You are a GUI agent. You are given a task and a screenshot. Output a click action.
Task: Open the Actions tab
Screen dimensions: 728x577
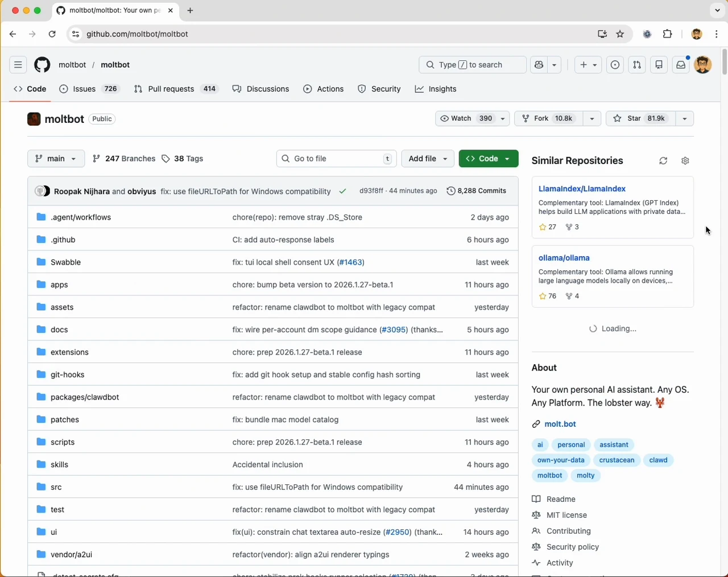click(x=324, y=89)
